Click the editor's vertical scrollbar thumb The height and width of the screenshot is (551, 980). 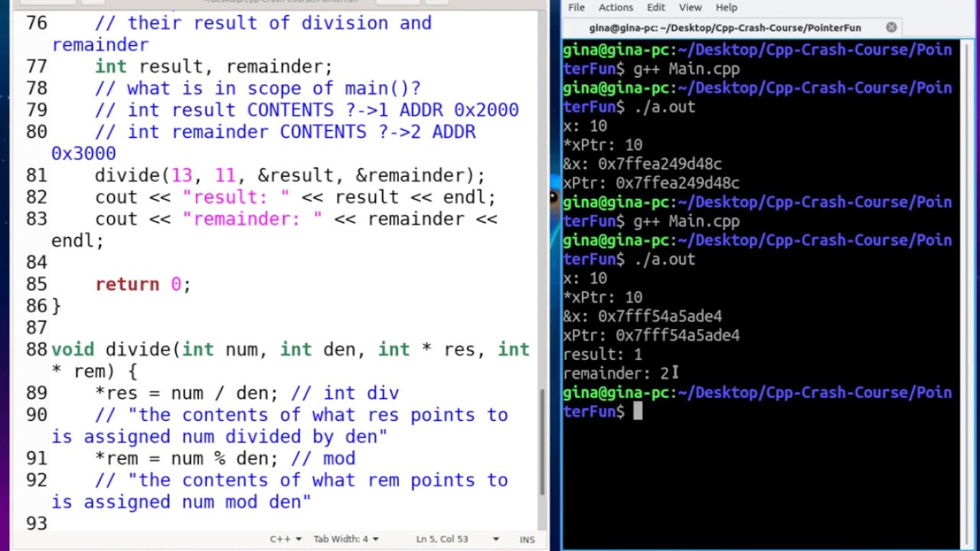point(543,442)
